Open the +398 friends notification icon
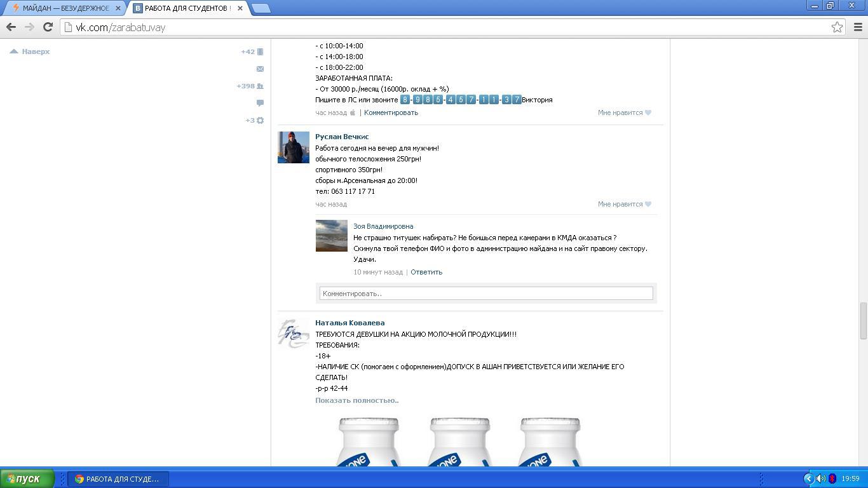 [250, 86]
